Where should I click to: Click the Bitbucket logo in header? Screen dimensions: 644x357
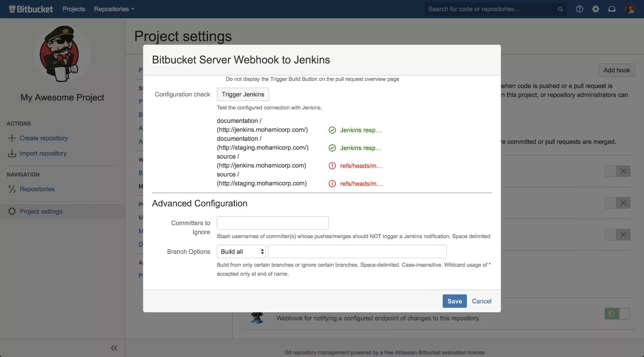click(31, 9)
